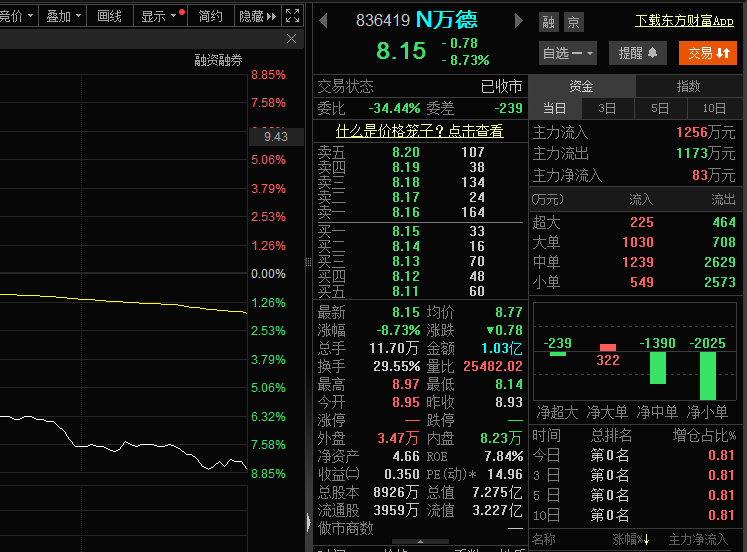Click the 做市商数 field
Viewport: 747px width, 552px height.
click(x=420, y=528)
